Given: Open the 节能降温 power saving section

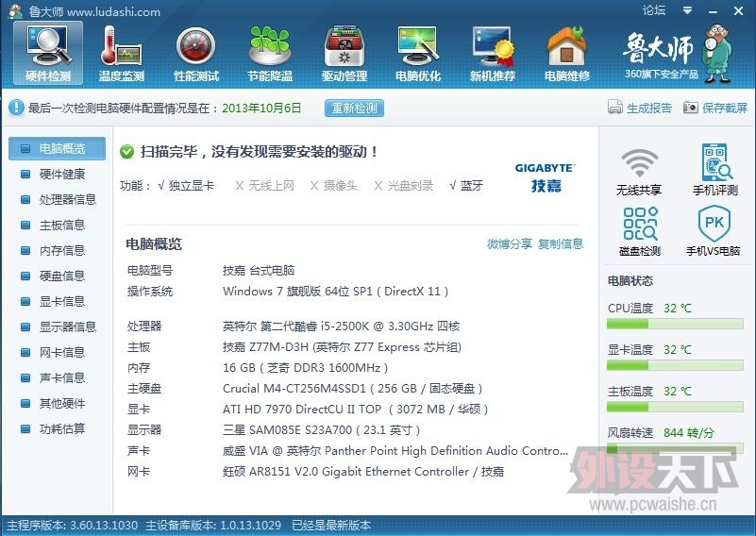Looking at the screenshot, I should coord(270,54).
